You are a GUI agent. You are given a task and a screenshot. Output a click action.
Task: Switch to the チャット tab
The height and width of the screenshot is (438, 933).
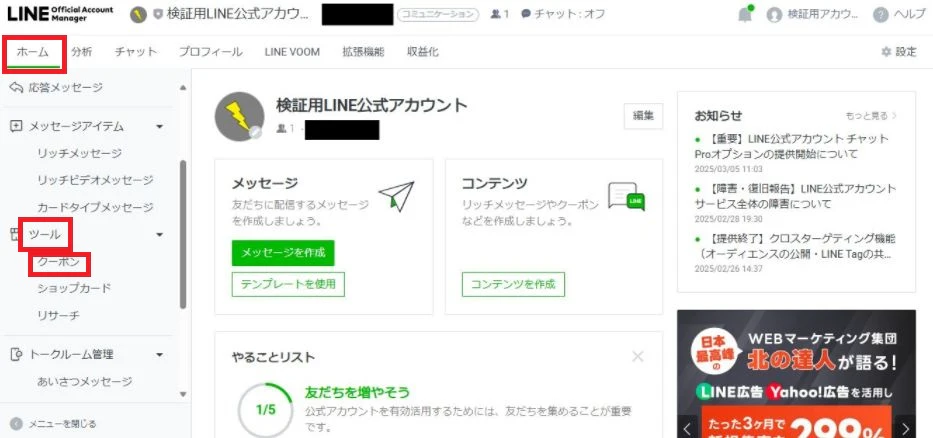coord(136,52)
